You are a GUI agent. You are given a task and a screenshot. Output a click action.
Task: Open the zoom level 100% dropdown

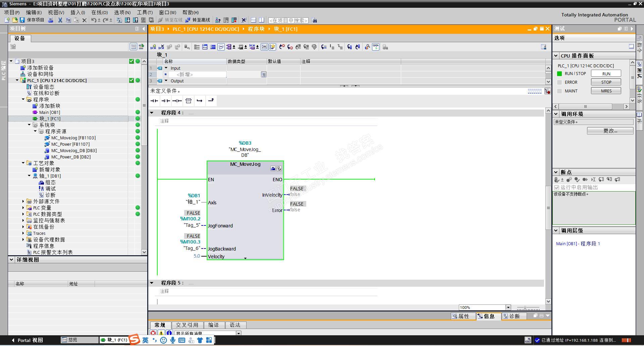(x=508, y=307)
